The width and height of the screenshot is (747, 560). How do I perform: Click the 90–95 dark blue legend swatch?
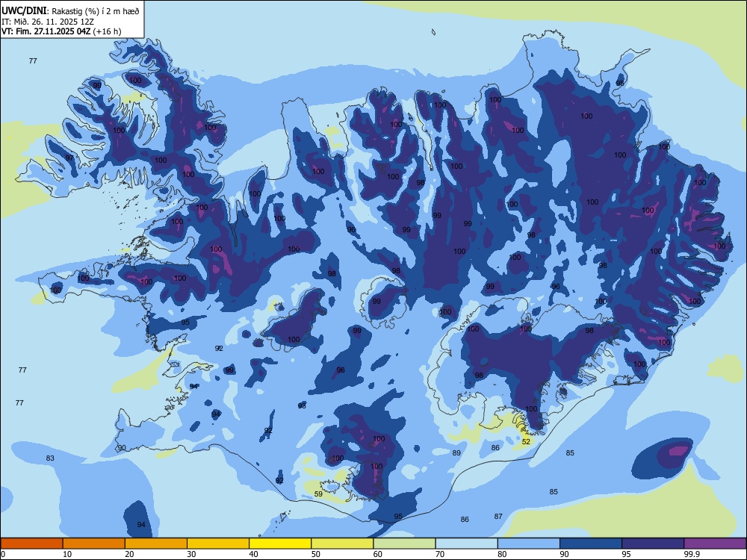591,544
